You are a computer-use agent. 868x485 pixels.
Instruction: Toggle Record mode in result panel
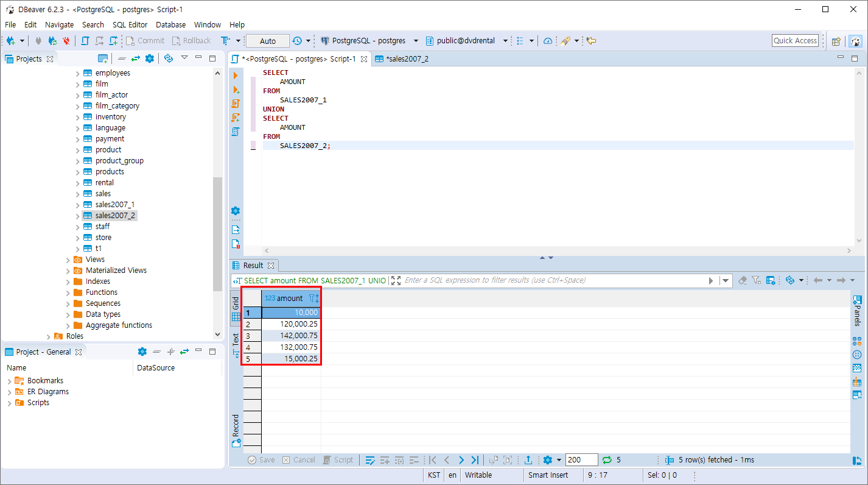[x=236, y=431]
